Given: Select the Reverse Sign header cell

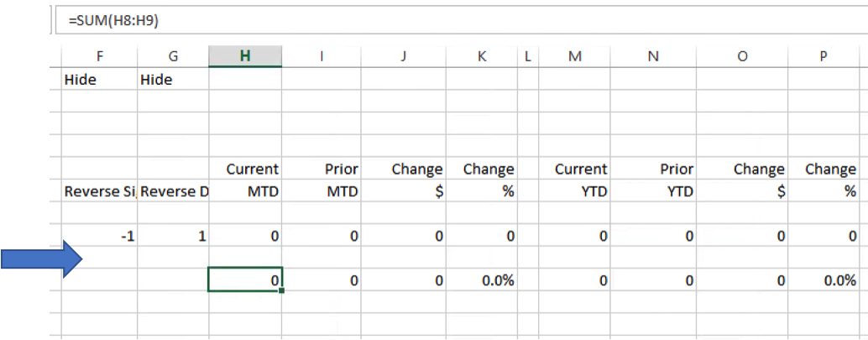Looking at the screenshot, I should 100,191.
